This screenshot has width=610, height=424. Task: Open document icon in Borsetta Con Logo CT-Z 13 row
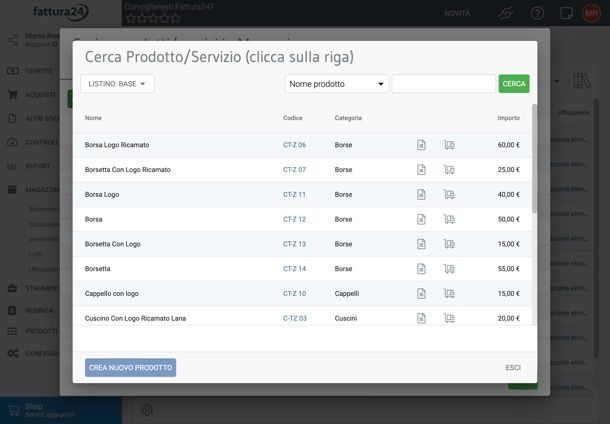(421, 244)
